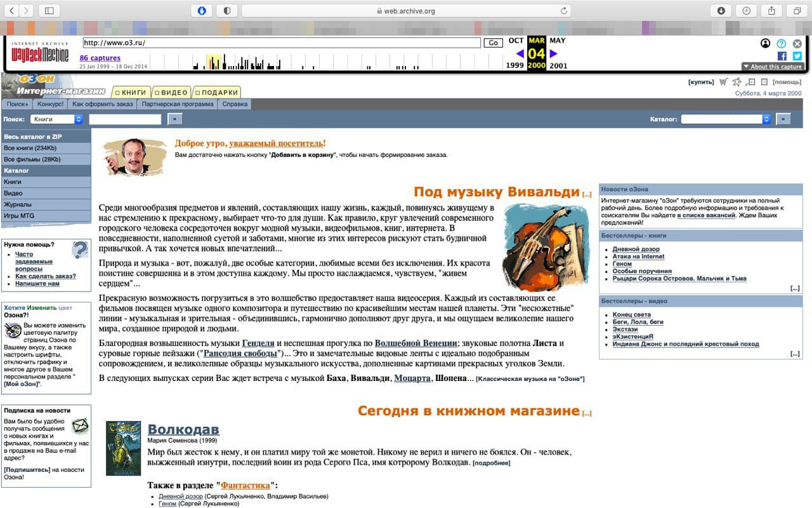Open the [купить] link
This screenshot has height=508, width=812.
coord(701,82)
